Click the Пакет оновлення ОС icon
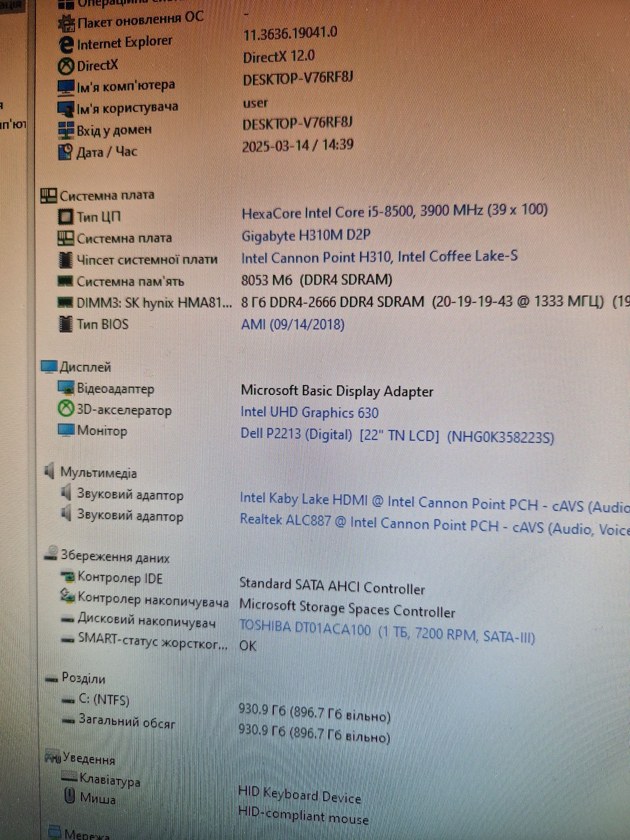The height and width of the screenshot is (840, 630). tap(66, 23)
